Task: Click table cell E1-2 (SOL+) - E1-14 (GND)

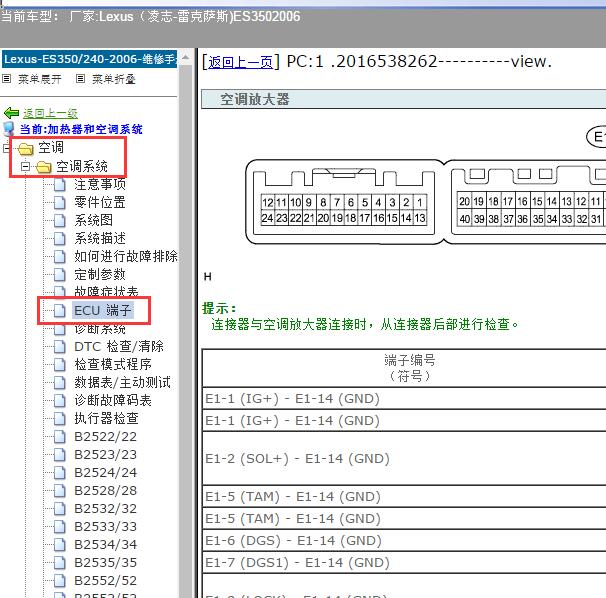Action: point(404,458)
